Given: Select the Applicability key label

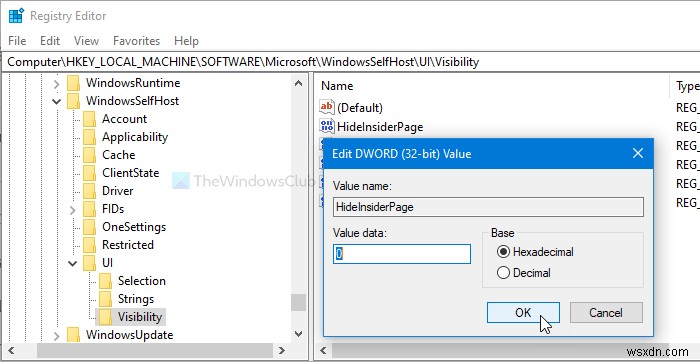Looking at the screenshot, I should 135,137.
